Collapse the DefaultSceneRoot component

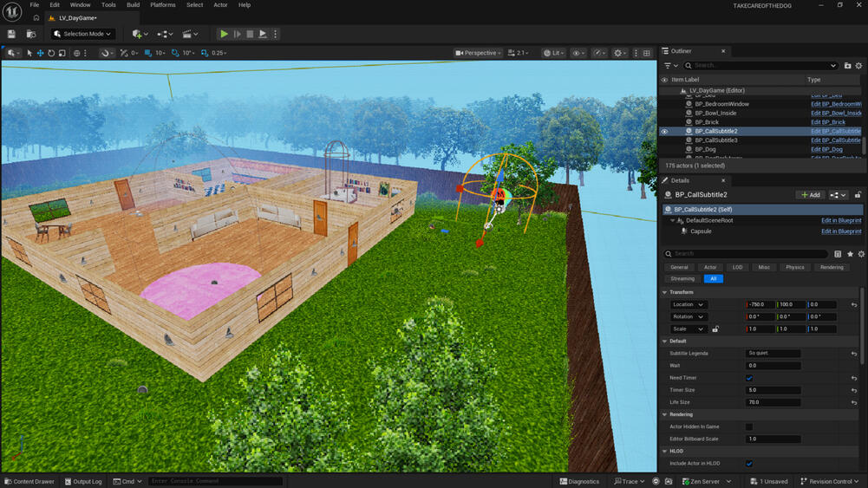click(x=673, y=221)
